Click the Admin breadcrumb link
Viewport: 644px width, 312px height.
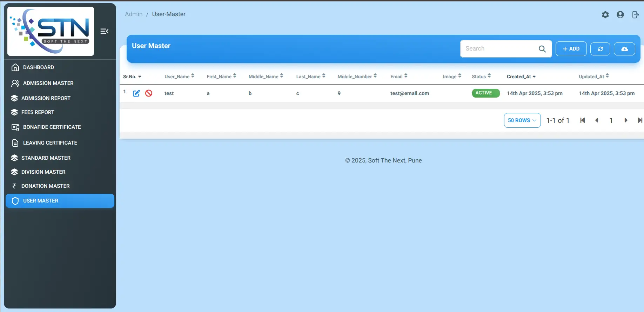pos(134,14)
